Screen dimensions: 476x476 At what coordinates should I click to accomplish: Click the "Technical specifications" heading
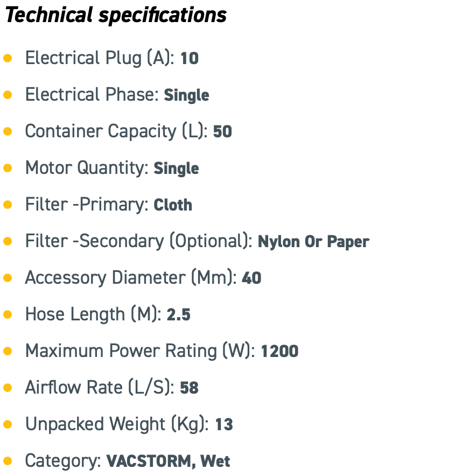pos(116,15)
